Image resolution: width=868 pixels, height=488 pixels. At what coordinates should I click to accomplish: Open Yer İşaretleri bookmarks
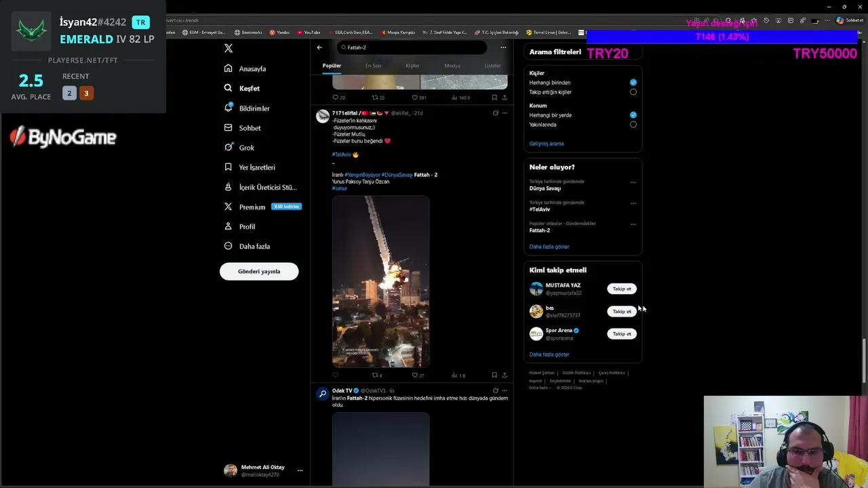[x=250, y=167]
